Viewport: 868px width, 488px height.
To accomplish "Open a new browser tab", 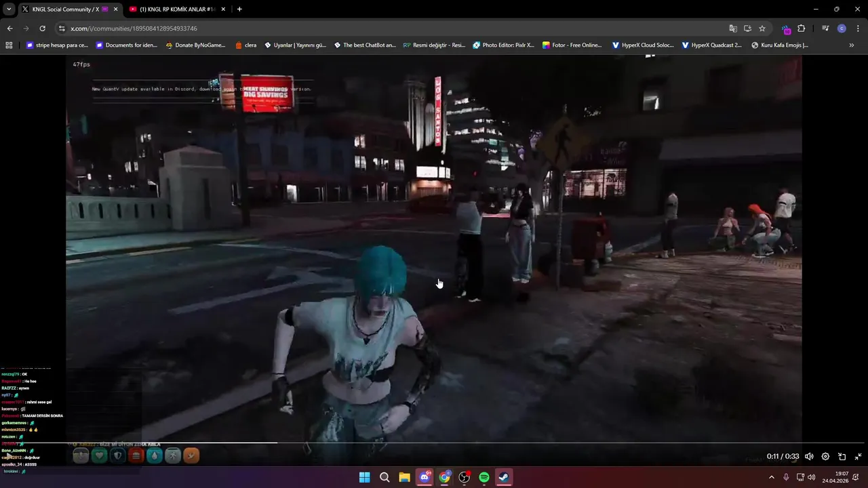I will click(x=239, y=9).
